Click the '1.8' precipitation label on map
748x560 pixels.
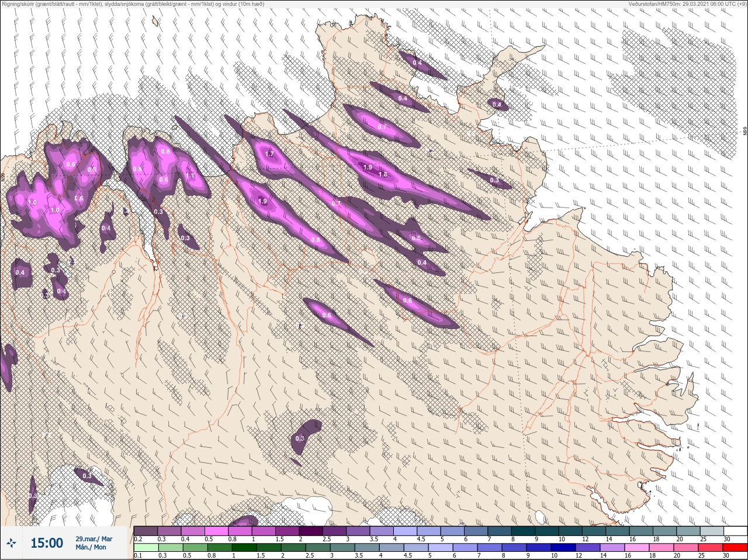(x=383, y=174)
